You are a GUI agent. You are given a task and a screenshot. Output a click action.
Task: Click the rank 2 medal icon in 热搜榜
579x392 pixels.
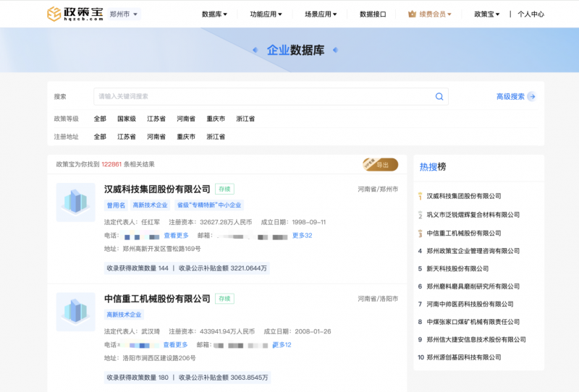click(x=420, y=215)
